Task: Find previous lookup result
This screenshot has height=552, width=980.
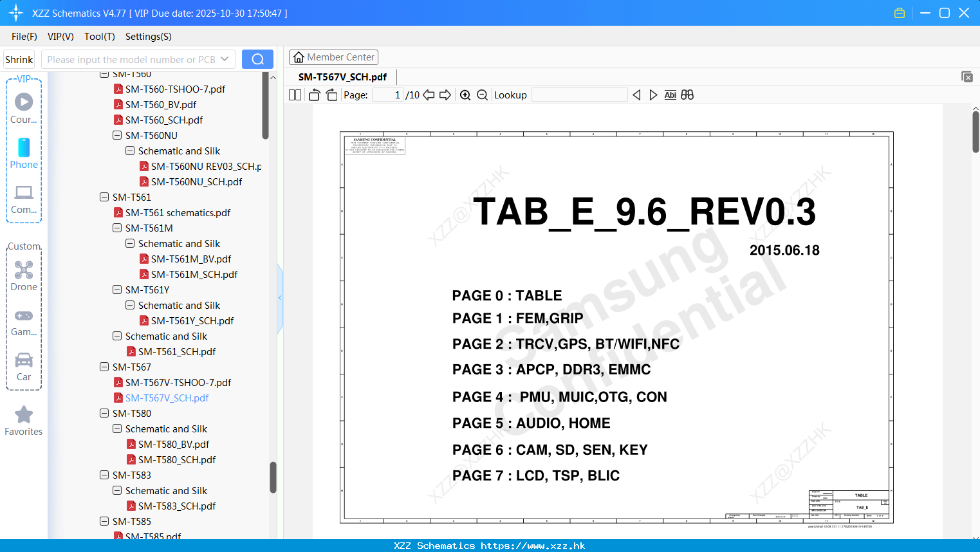Action: click(x=636, y=95)
